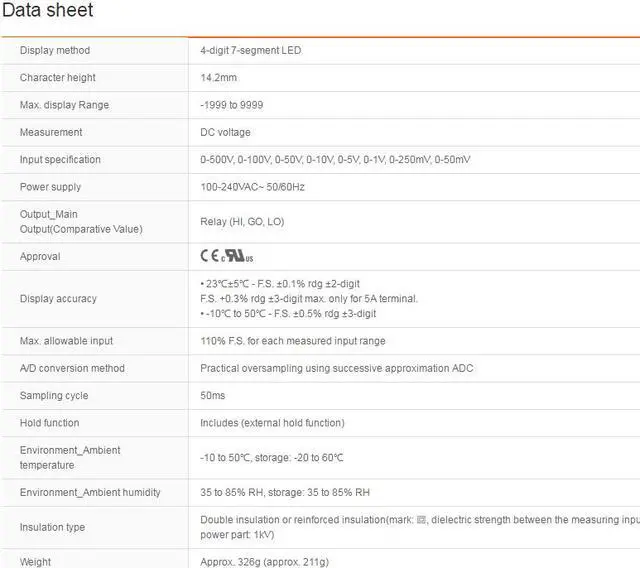
Task: Click the CE approval mark icon
Action: pyautogui.click(x=209, y=256)
